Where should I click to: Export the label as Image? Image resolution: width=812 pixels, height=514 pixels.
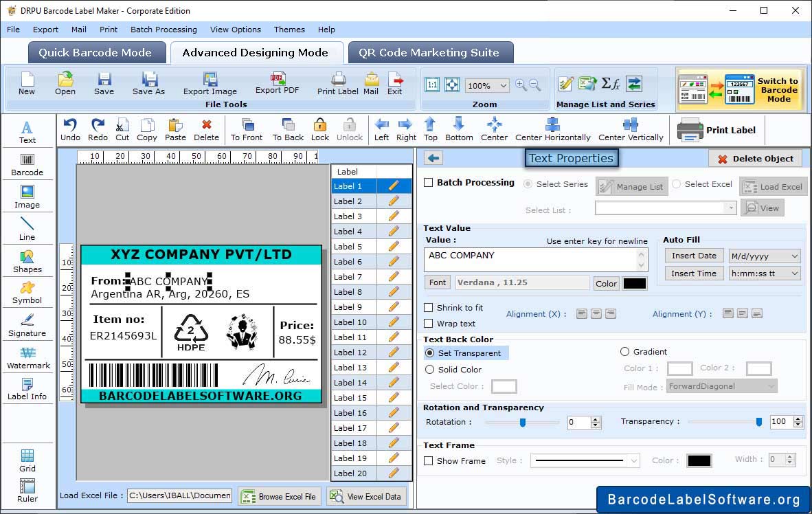tap(210, 83)
